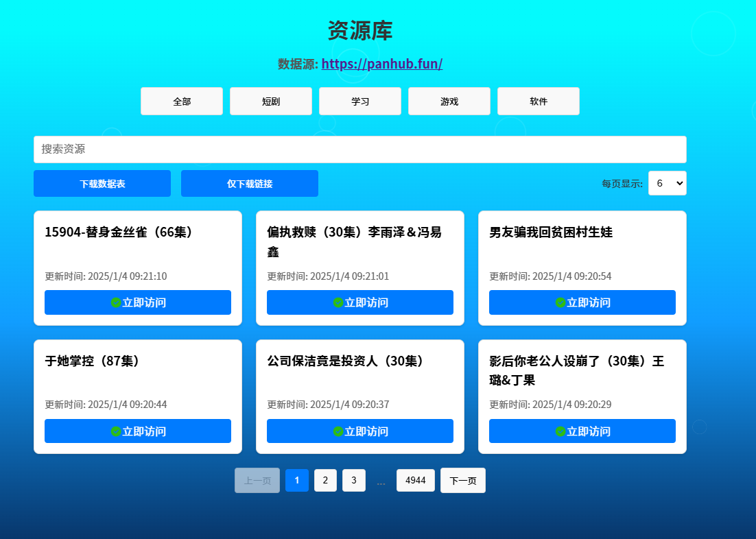Go to page 2
Screen dimensions: 756x539
pyautogui.click(x=325, y=480)
